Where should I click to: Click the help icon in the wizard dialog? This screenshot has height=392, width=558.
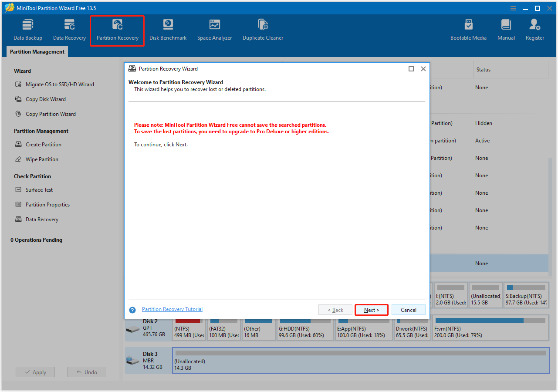[x=132, y=310]
